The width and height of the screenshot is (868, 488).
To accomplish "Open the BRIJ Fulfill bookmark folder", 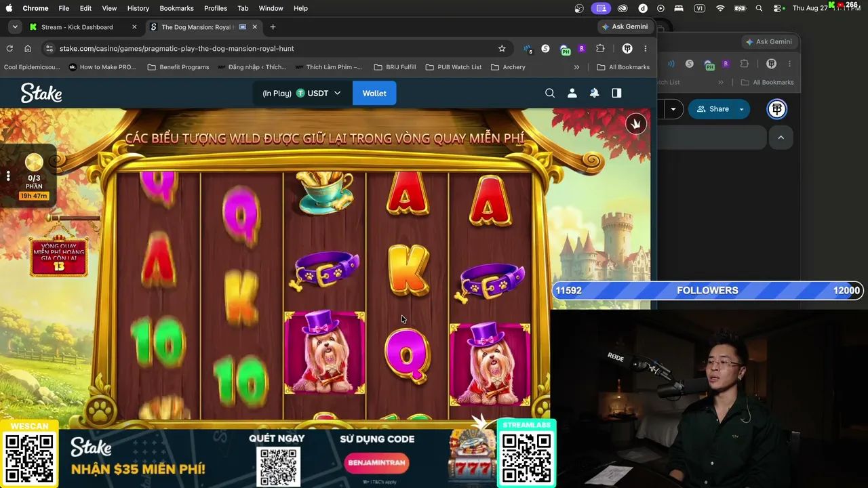I will (x=395, y=67).
